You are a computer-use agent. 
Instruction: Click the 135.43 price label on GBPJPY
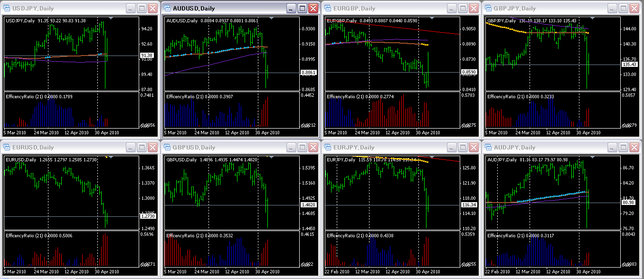[x=630, y=64]
